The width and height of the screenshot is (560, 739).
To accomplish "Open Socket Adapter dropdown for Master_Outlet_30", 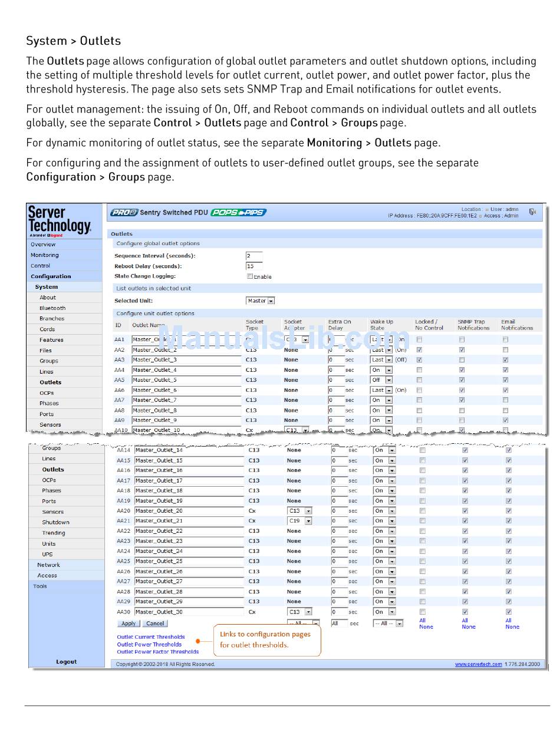I will (299, 612).
